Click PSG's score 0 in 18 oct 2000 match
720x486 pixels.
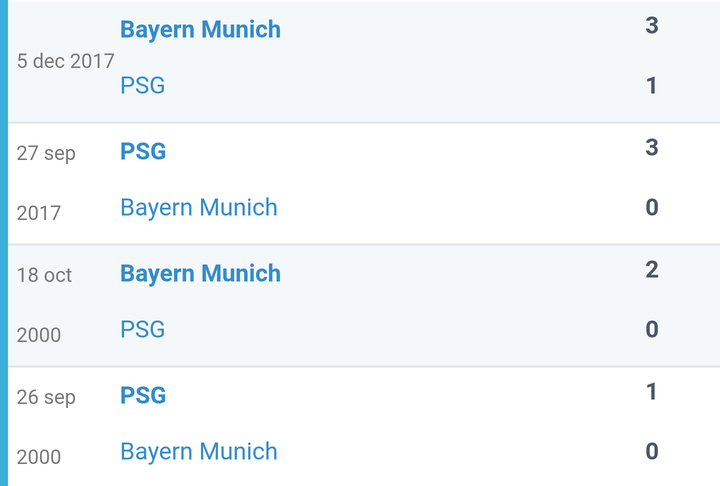coord(652,330)
